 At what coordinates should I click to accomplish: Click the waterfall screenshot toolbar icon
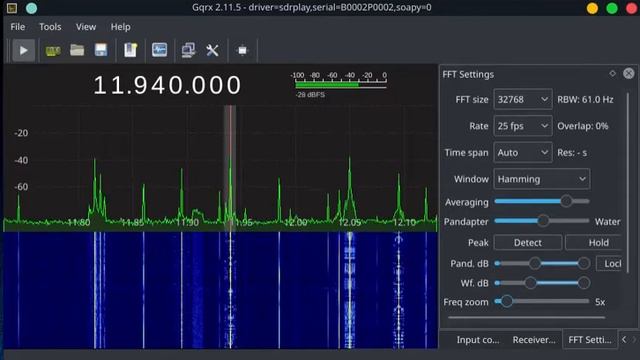point(159,50)
